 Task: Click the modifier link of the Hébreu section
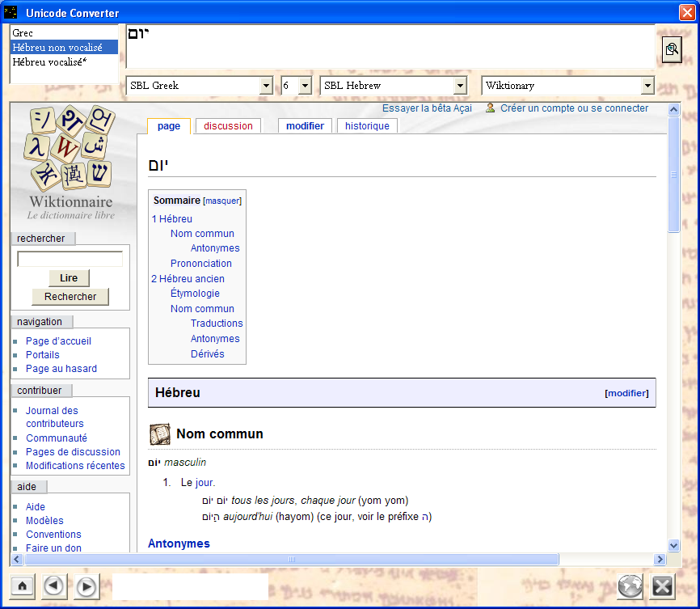point(626,393)
